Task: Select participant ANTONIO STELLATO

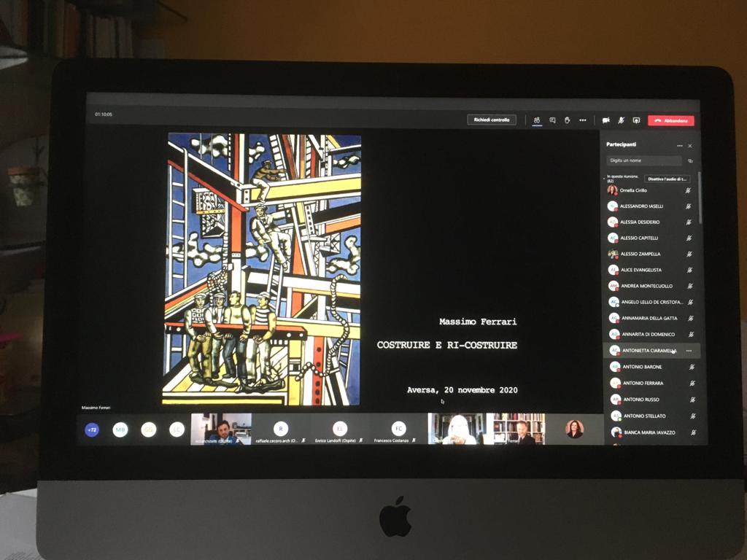Action: click(654, 416)
